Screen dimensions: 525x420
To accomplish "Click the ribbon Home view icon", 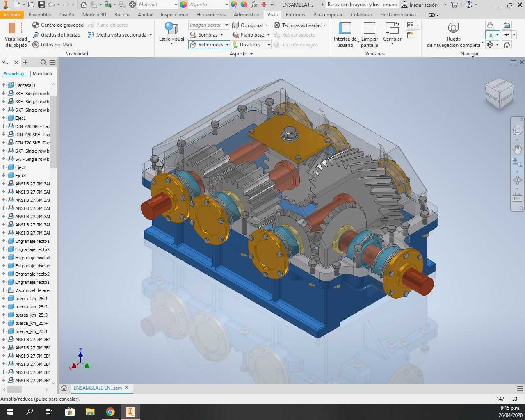I will coord(507,45).
